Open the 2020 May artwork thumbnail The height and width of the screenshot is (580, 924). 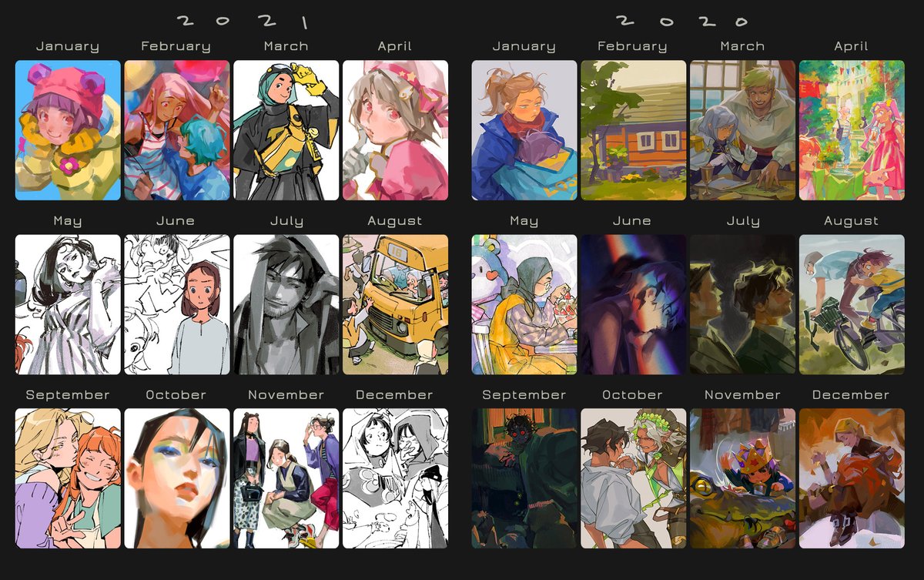point(524,305)
